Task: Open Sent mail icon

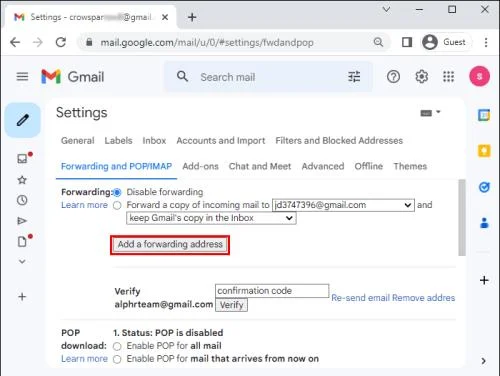Action: coord(22,221)
